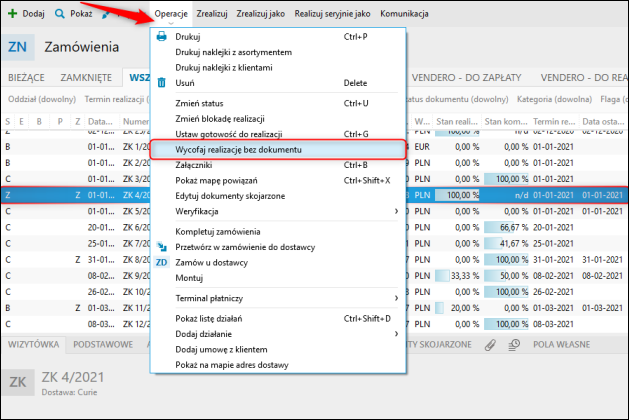
Task: Open the POLA WŁASNE tab
Action: [x=562, y=345]
